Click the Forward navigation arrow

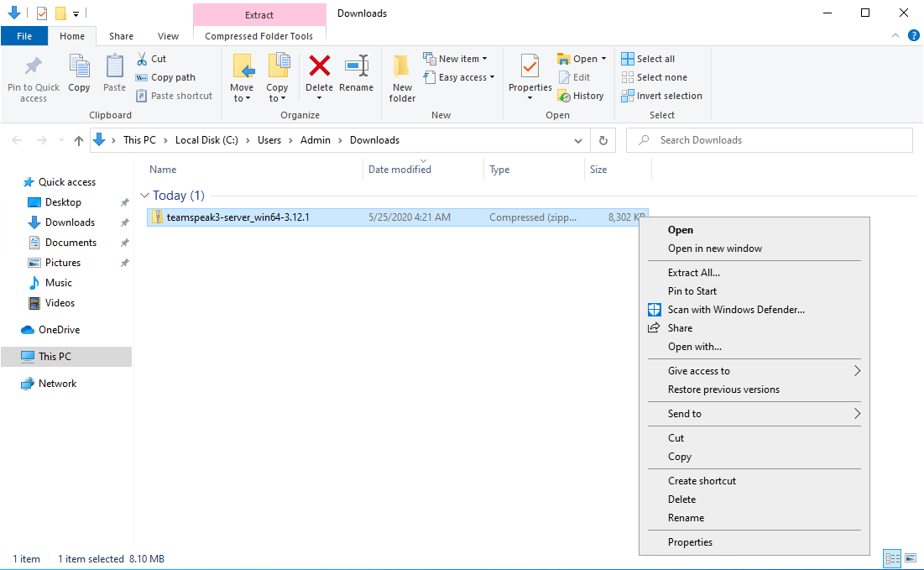point(42,140)
